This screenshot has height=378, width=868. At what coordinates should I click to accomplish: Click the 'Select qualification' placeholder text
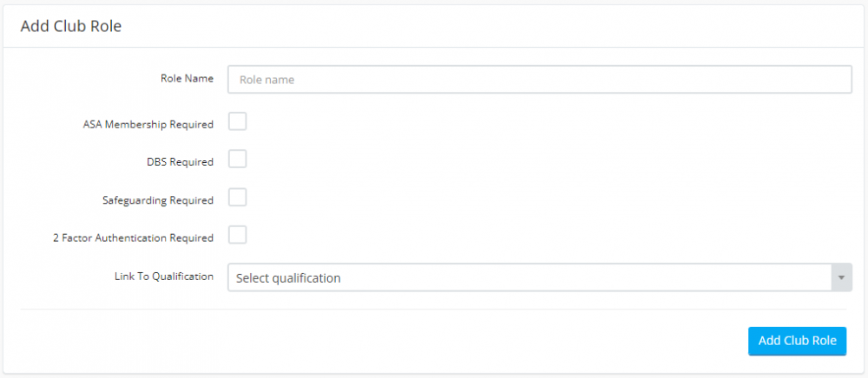[x=288, y=278]
